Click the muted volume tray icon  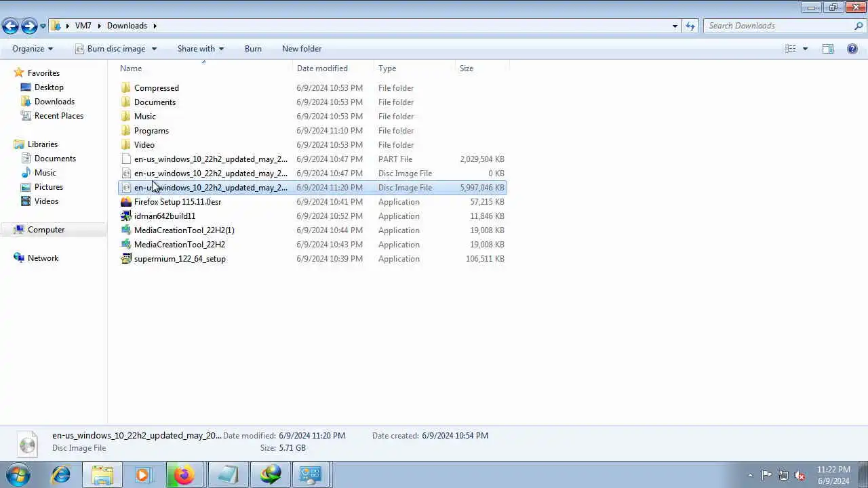point(800,475)
